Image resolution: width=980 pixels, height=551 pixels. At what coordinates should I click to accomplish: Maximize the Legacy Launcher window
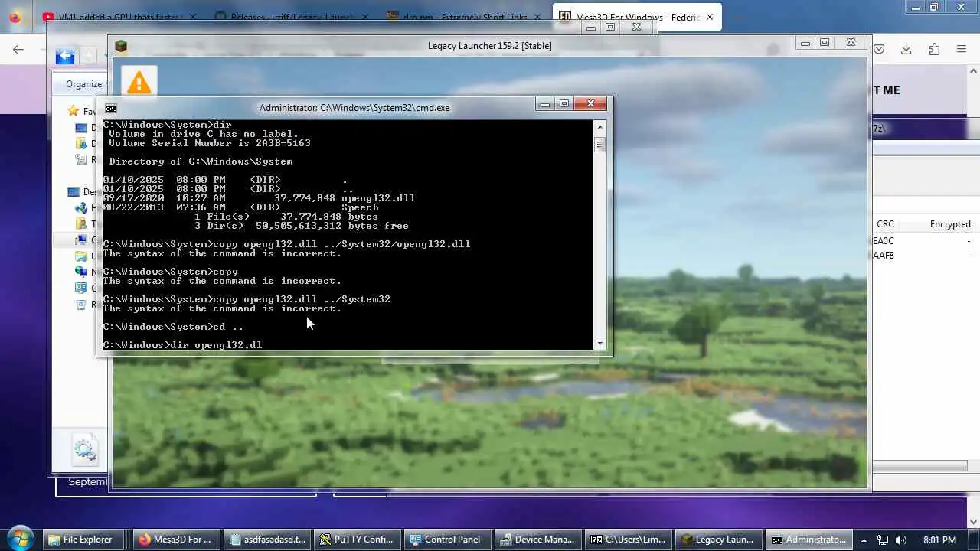(825, 43)
